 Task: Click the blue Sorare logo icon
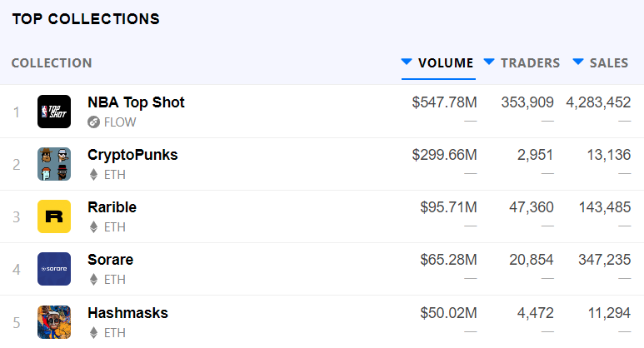[x=54, y=269]
